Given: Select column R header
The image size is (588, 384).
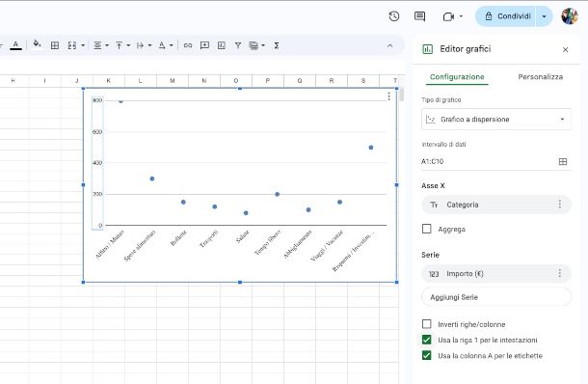Looking at the screenshot, I should click(332, 81).
